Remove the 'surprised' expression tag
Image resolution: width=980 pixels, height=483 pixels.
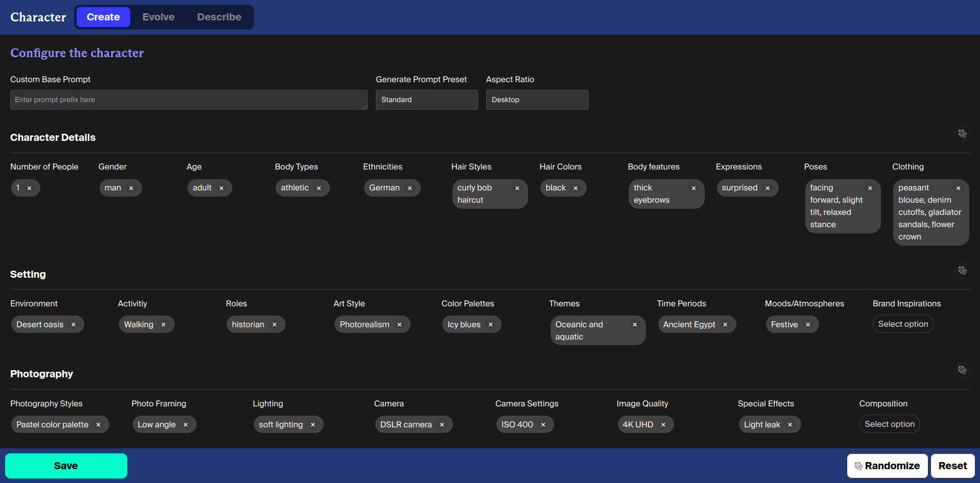click(x=768, y=188)
